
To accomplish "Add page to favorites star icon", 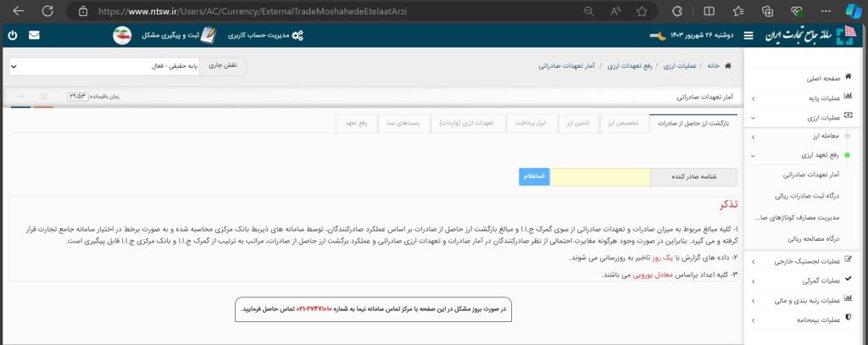I will pos(642,11).
